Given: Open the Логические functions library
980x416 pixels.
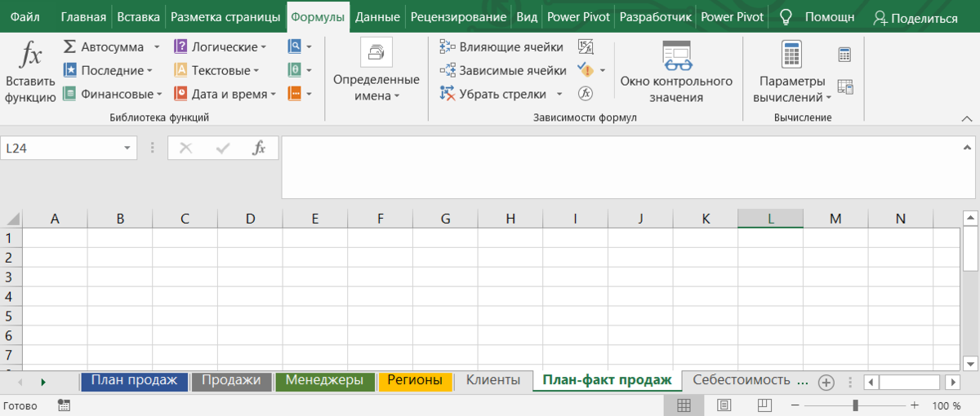Looking at the screenshot, I should (x=220, y=47).
